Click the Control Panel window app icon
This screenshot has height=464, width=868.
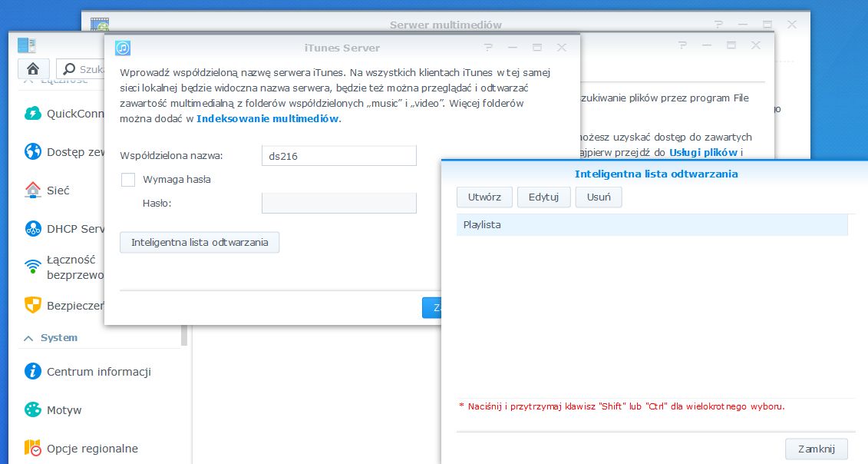(x=27, y=45)
